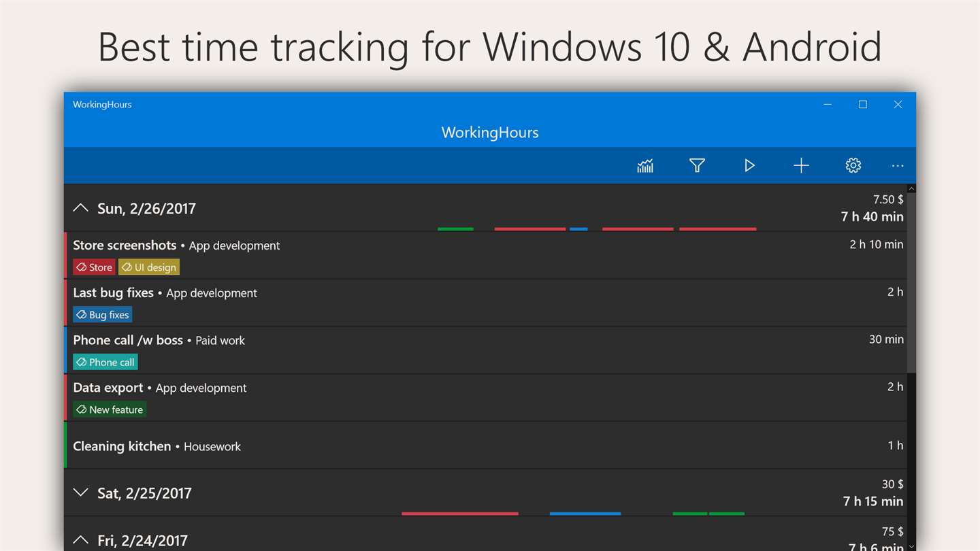Click the vertical scrollbar thumb

[x=912, y=282]
